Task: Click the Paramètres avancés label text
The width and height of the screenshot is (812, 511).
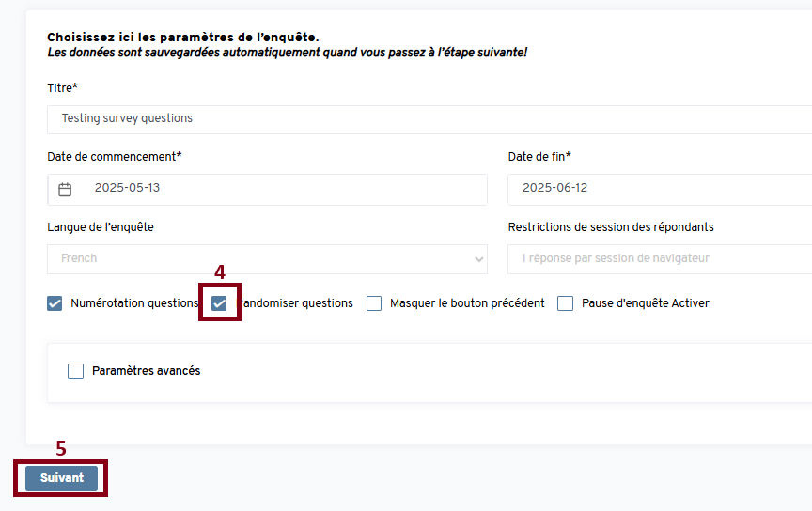Action: point(146,371)
